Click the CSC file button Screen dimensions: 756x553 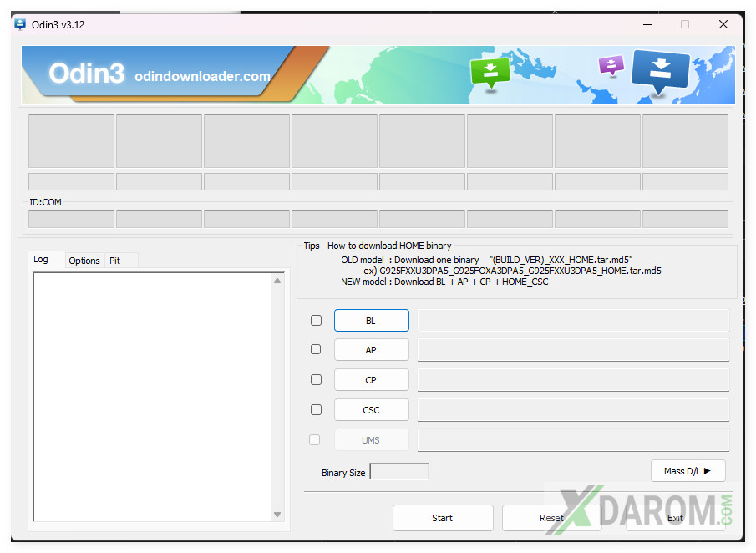pyautogui.click(x=371, y=410)
